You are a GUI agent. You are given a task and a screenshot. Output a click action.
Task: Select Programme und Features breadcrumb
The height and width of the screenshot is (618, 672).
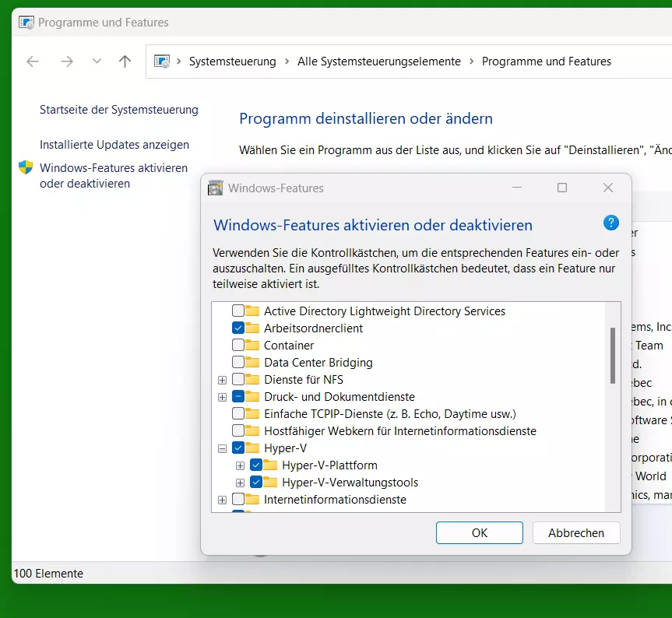(547, 61)
